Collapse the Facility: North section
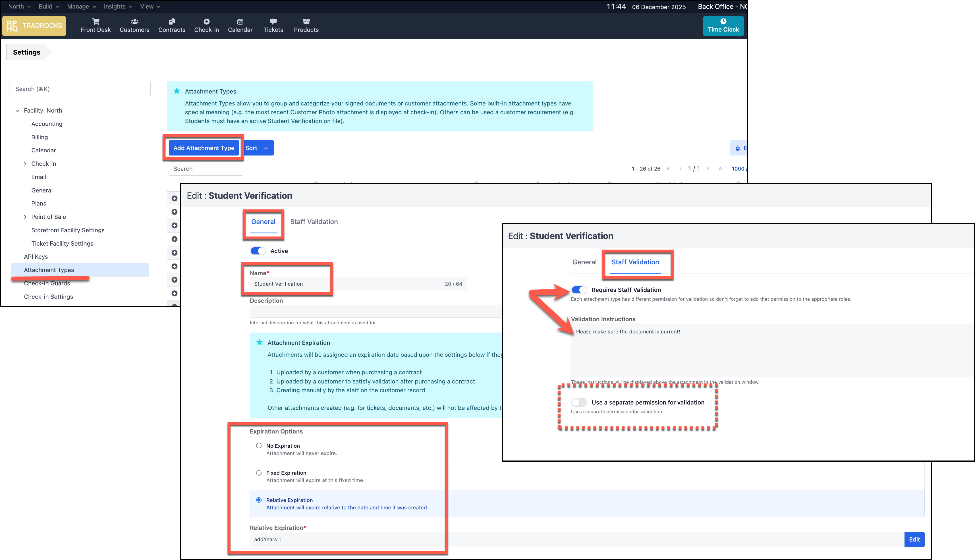The height and width of the screenshot is (560, 975). click(17, 111)
